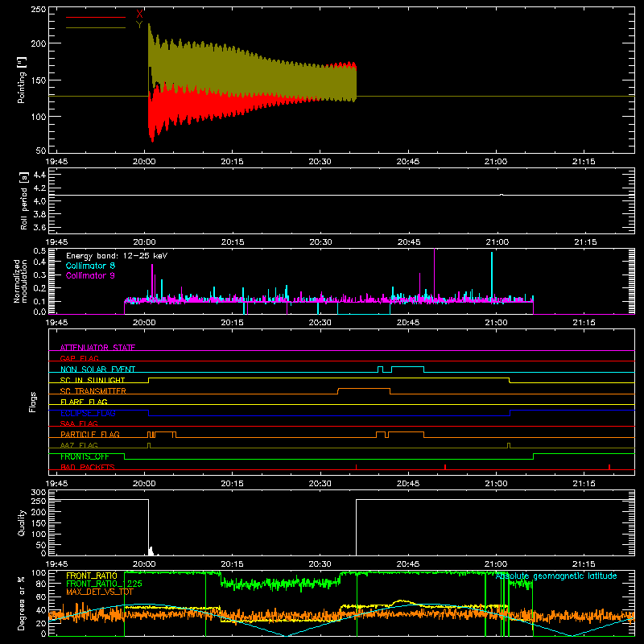The height and width of the screenshot is (644, 644).
Task: Click the '0.5' tick on modulation axis
Action: [x=39, y=250]
